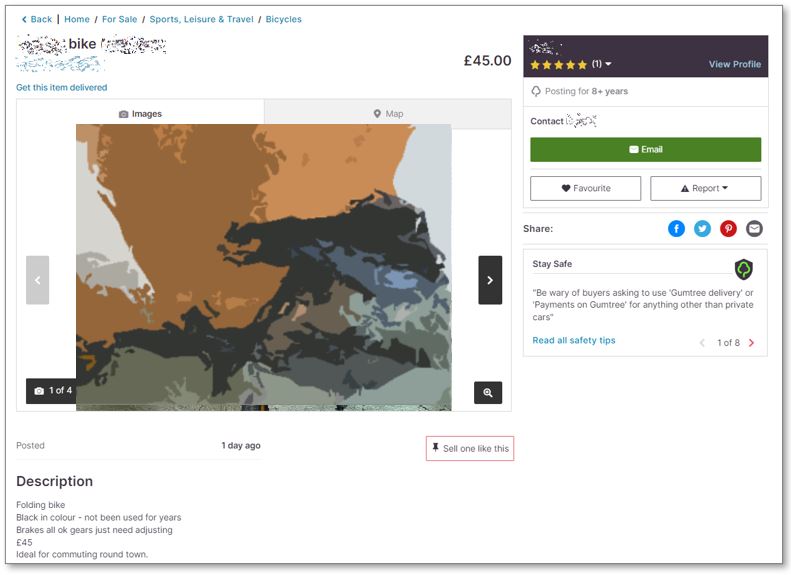Share listing on Pinterest
This screenshot has height=575, width=791.
click(x=729, y=229)
